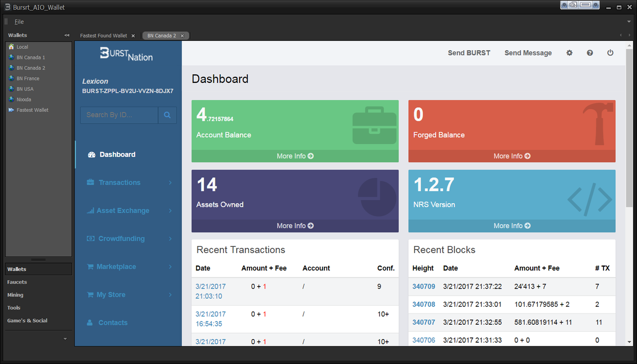The height and width of the screenshot is (364, 637).
Task: Expand the Asset Exchange chevron
Action: (x=170, y=211)
